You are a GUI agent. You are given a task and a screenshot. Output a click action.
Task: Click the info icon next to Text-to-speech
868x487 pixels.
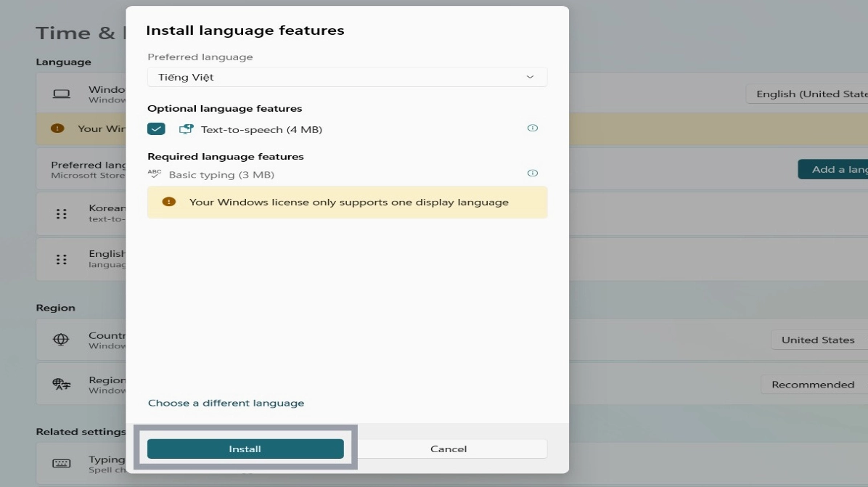532,128
